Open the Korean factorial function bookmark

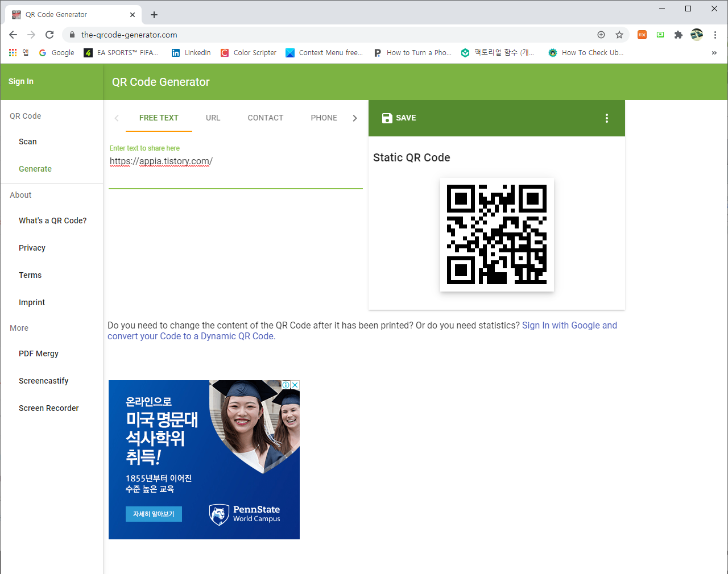498,52
